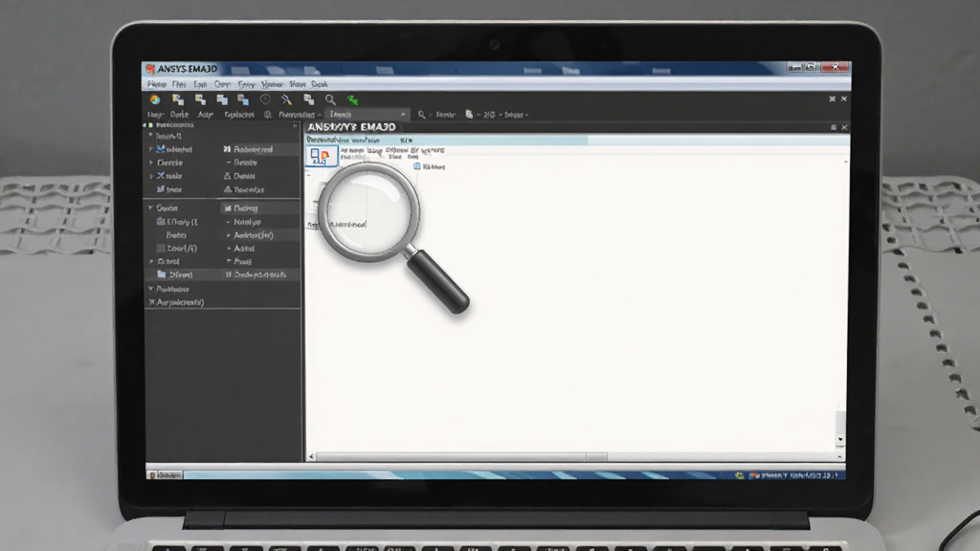The width and height of the screenshot is (980, 551).
Task: Click the blue M icon in tree
Action: coord(161,189)
